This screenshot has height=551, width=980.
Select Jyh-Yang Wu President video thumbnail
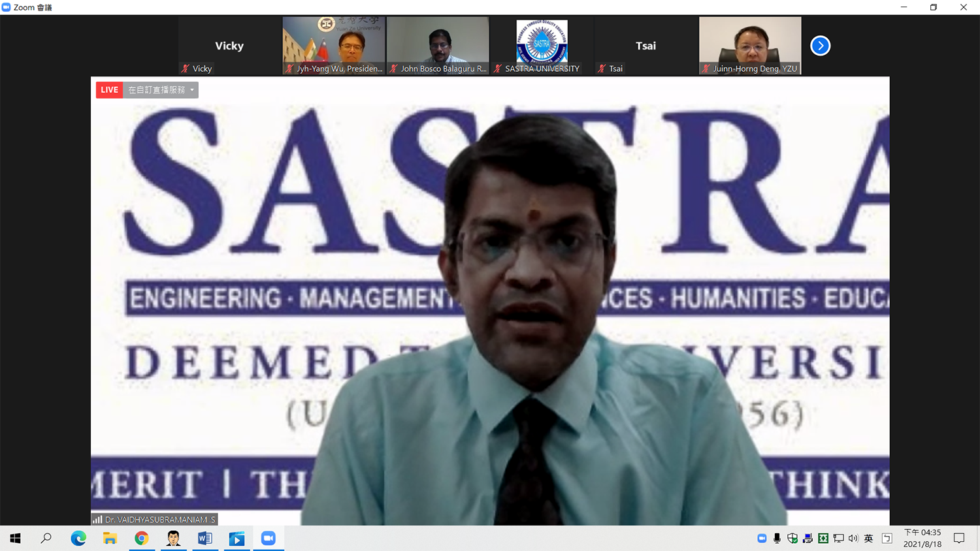(x=334, y=46)
